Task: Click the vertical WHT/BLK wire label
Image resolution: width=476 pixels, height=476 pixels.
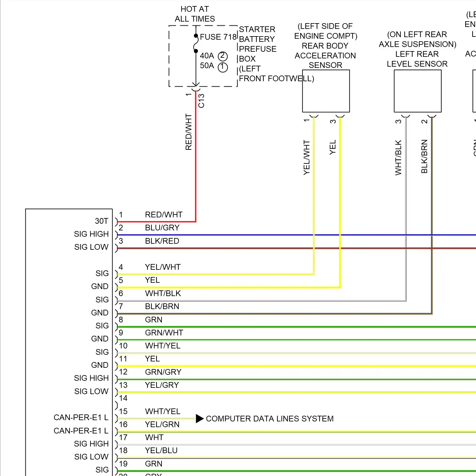Action: click(x=399, y=157)
